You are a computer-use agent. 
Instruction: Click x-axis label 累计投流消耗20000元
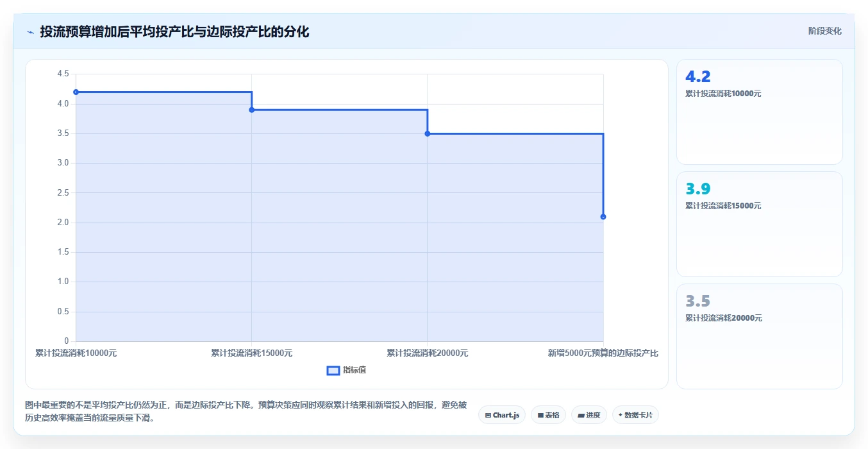[x=428, y=353]
